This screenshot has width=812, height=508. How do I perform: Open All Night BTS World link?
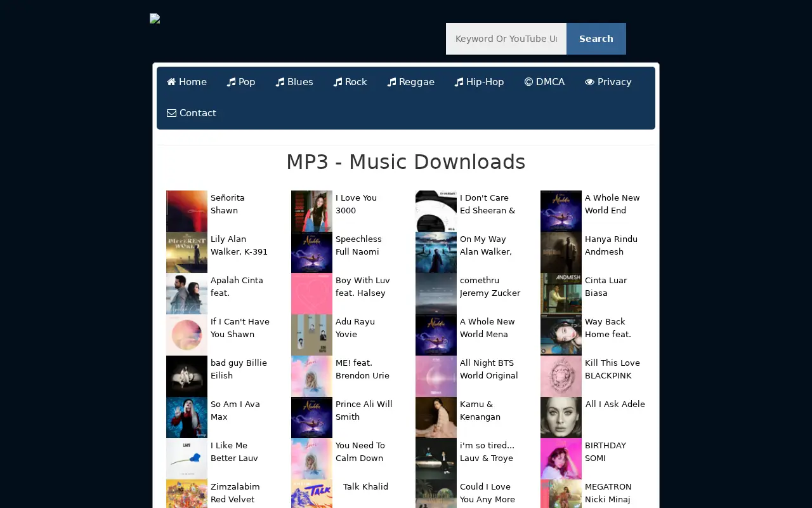488,369
